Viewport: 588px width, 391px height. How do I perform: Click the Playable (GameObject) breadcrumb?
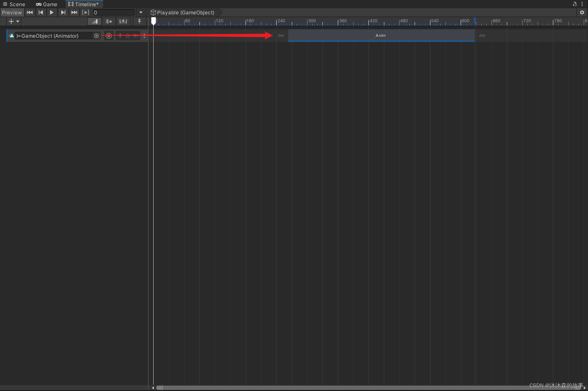tap(183, 12)
